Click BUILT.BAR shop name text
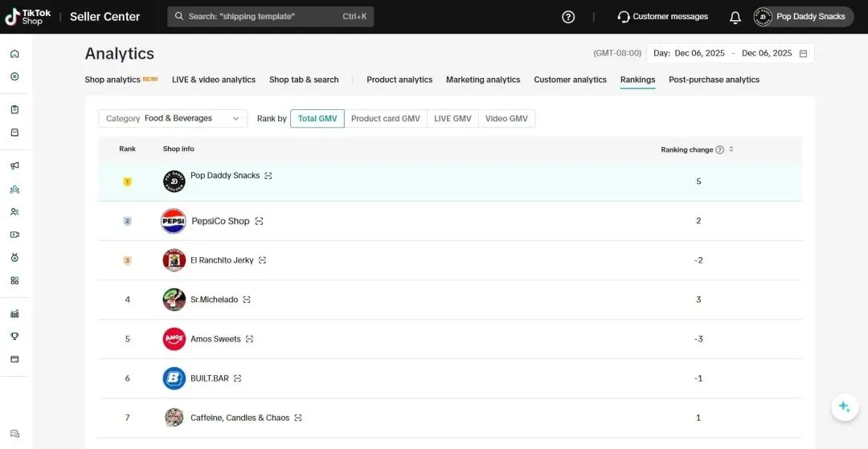 (210, 379)
